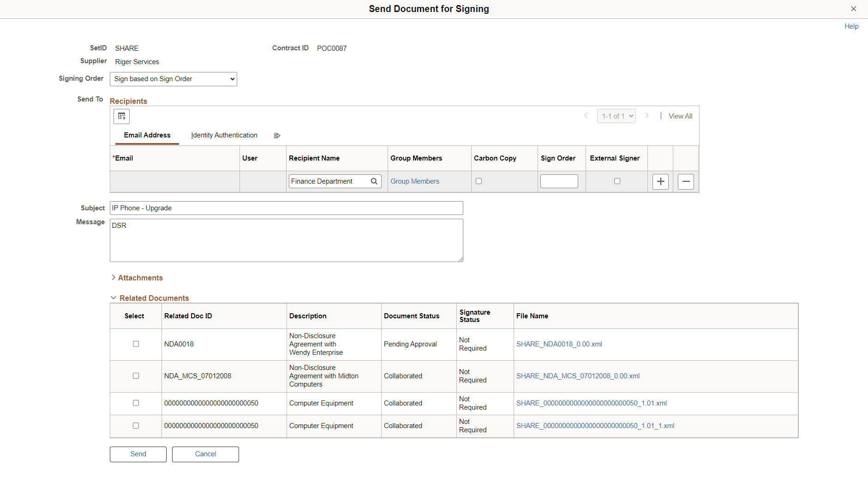Click the previous page chevron in Recipients
This screenshot has height=501, width=868.
pyautogui.click(x=586, y=116)
